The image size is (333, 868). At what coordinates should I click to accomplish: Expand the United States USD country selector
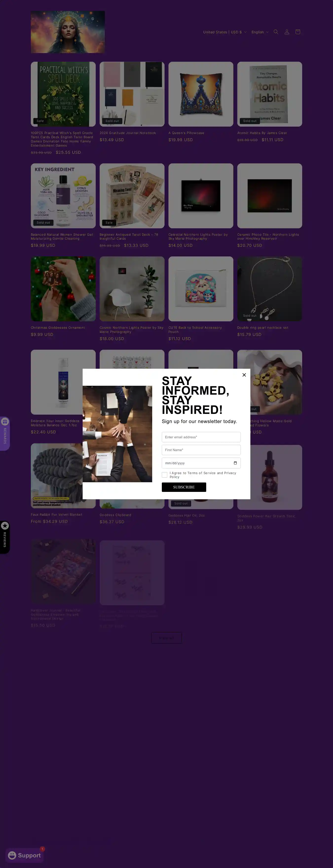click(x=224, y=32)
